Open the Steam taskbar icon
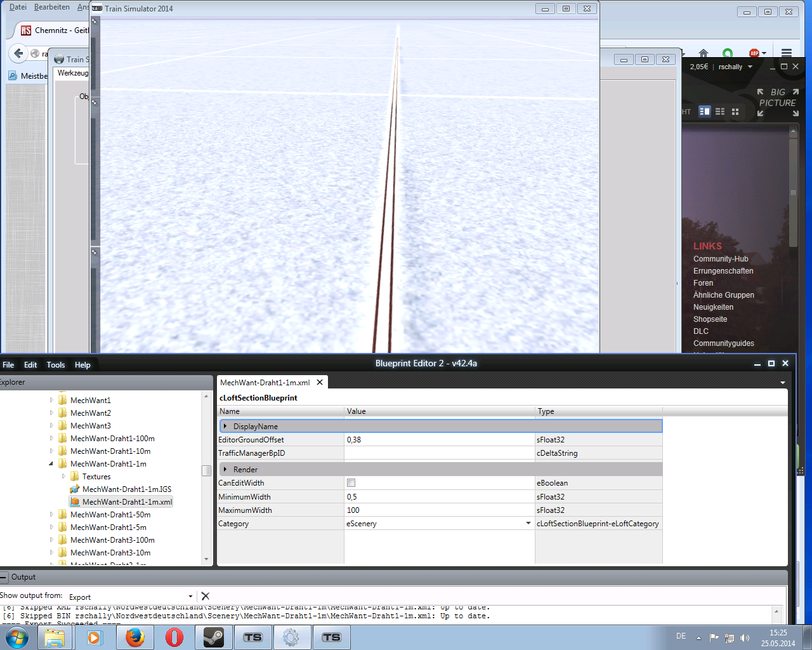 (x=214, y=637)
